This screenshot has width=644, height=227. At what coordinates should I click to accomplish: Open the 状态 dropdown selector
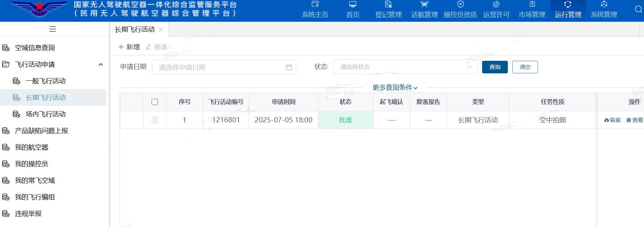coord(405,67)
